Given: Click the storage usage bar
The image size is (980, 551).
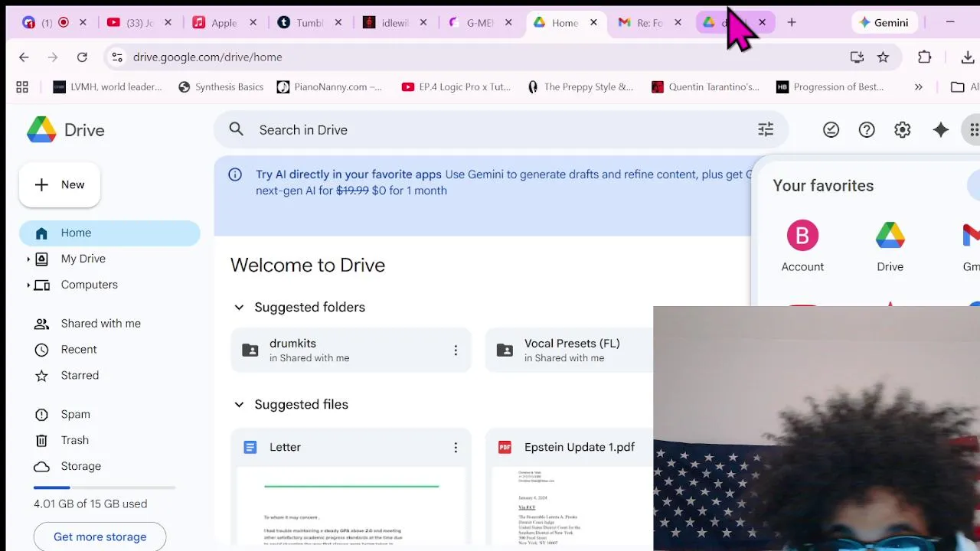Looking at the screenshot, I should (x=104, y=487).
